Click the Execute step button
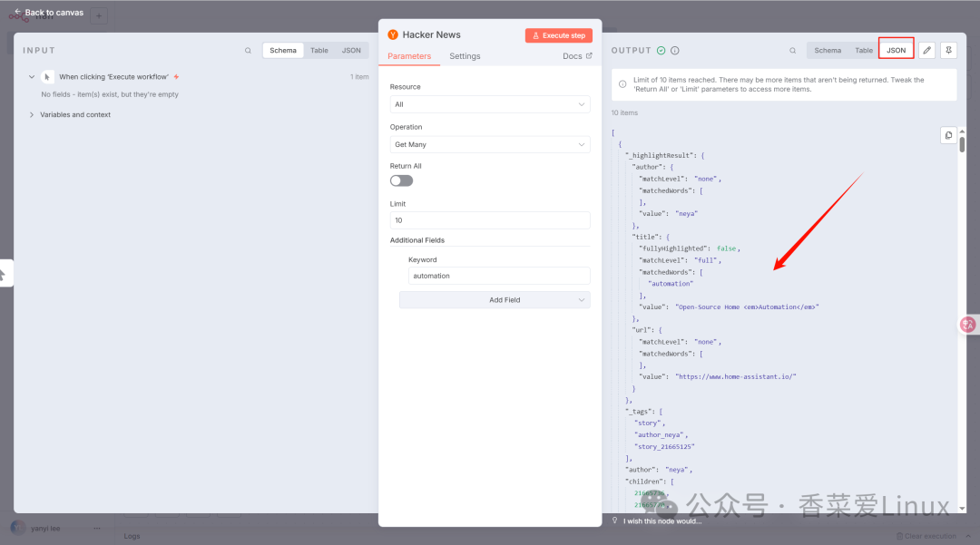Image resolution: width=980 pixels, height=545 pixels. tap(559, 35)
